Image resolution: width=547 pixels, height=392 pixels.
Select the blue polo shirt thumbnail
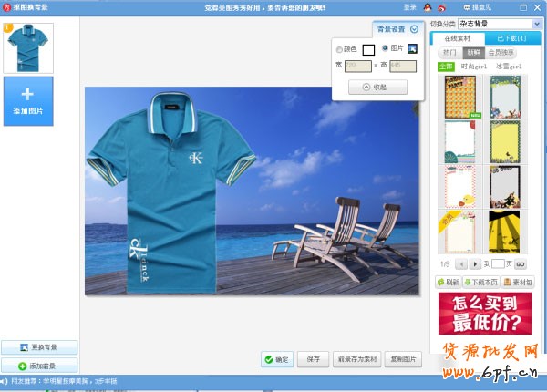[x=28, y=47]
